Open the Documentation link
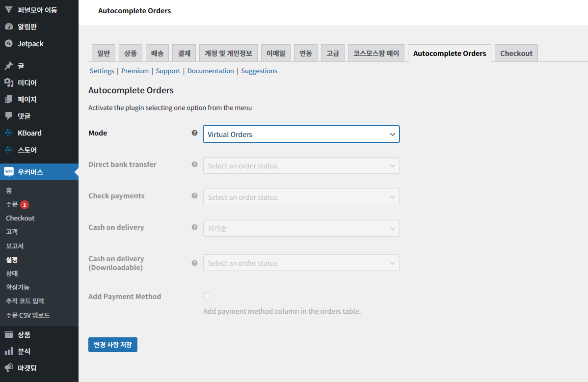The height and width of the screenshot is (382, 588). click(211, 71)
